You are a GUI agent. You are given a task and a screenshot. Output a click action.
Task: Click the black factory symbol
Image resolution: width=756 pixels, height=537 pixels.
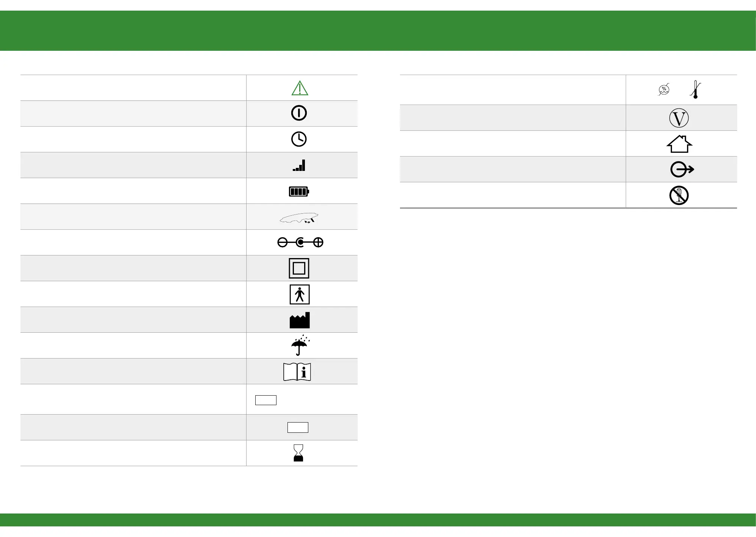tap(300, 320)
